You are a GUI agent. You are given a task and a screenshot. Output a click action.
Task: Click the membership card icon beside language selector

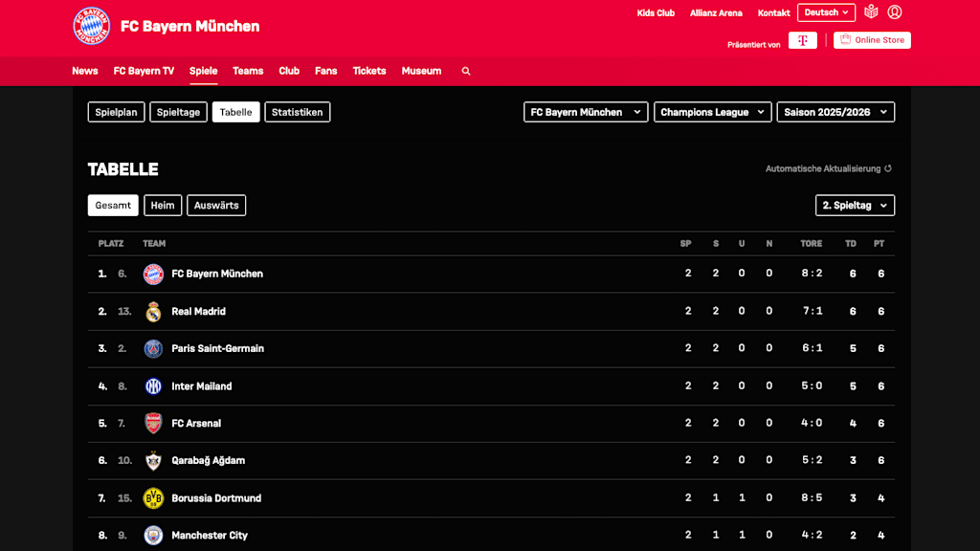[x=871, y=12]
